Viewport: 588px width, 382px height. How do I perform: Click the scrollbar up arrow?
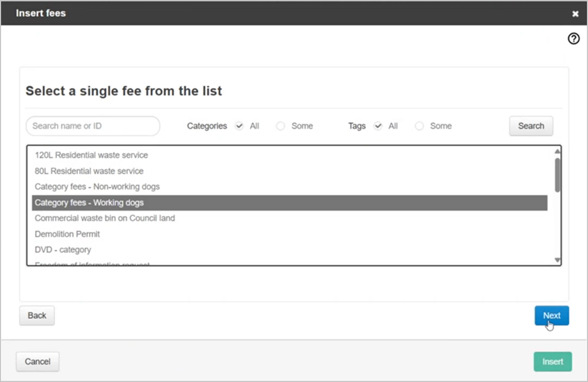point(556,153)
